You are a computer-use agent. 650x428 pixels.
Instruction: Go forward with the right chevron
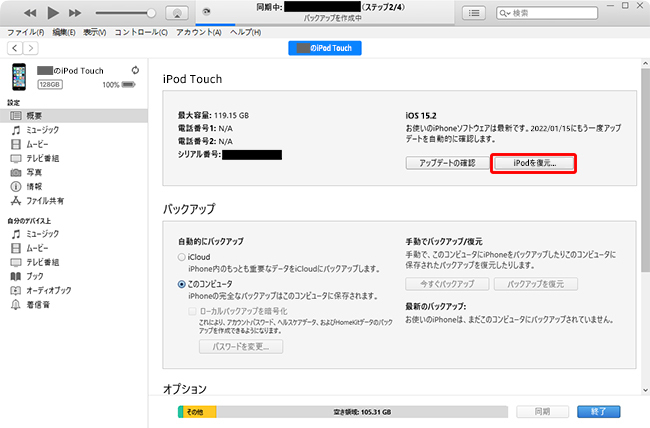coord(31,48)
